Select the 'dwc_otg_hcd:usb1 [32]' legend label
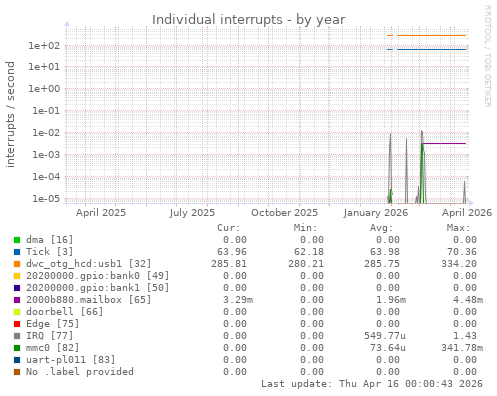This screenshot has height=396, width=497. (88, 264)
